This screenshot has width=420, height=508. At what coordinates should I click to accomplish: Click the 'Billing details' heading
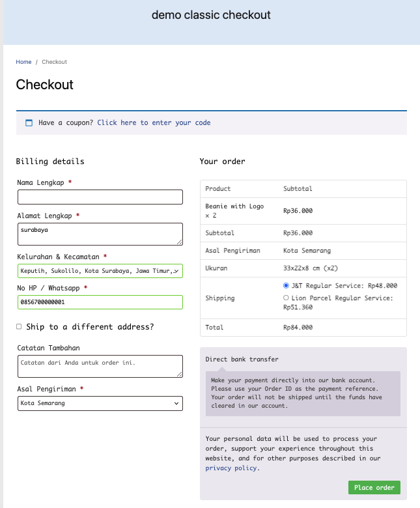(50, 162)
